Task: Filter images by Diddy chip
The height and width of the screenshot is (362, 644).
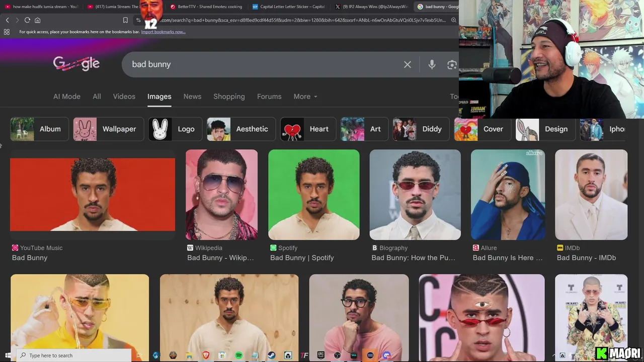Action: pyautogui.click(x=421, y=129)
